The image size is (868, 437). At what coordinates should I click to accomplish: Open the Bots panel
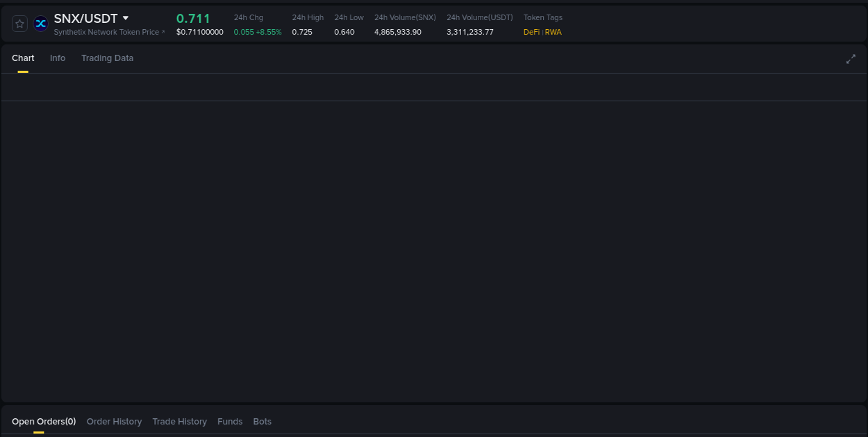pyautogui.click(x=262, y=421)
